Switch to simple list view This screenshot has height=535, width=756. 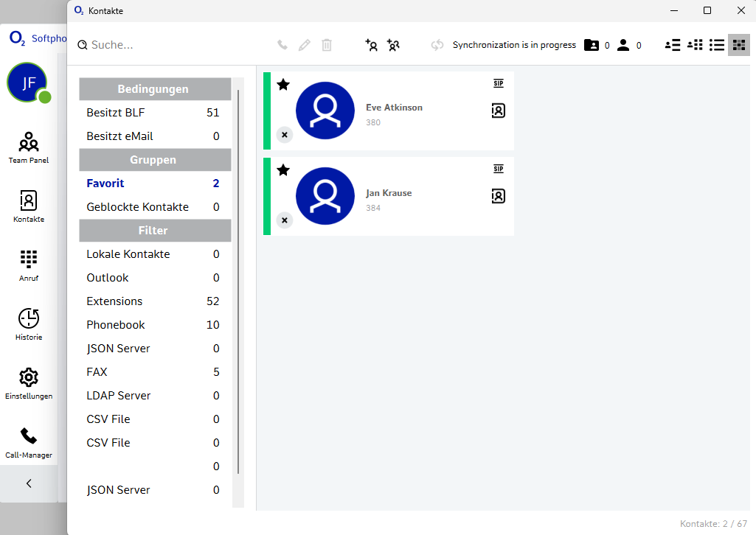pyautogui.click(x=717, y=45)
